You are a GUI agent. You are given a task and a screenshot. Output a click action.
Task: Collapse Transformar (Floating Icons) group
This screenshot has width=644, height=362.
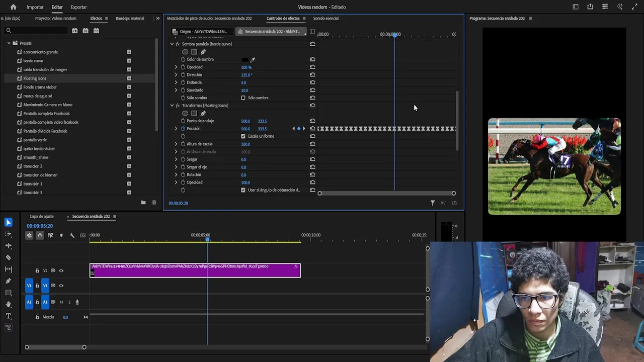pos(172,106)
